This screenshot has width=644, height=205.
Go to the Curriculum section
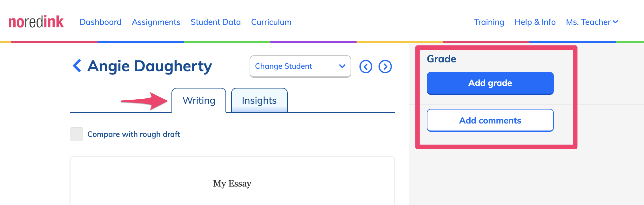coord(271,22)
